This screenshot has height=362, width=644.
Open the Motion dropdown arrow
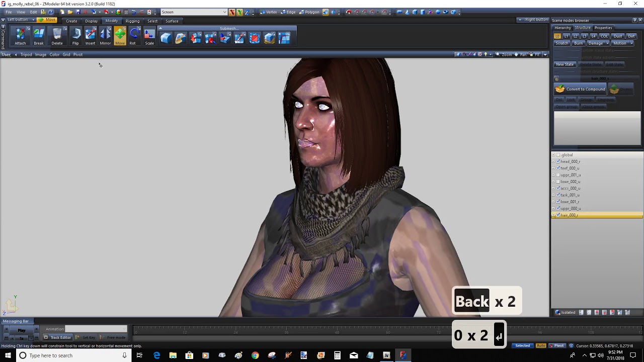click(631, 43)
